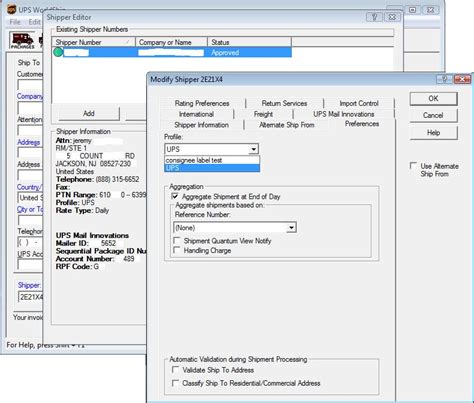Switch to the Shipper Information tab

point(201,125)
